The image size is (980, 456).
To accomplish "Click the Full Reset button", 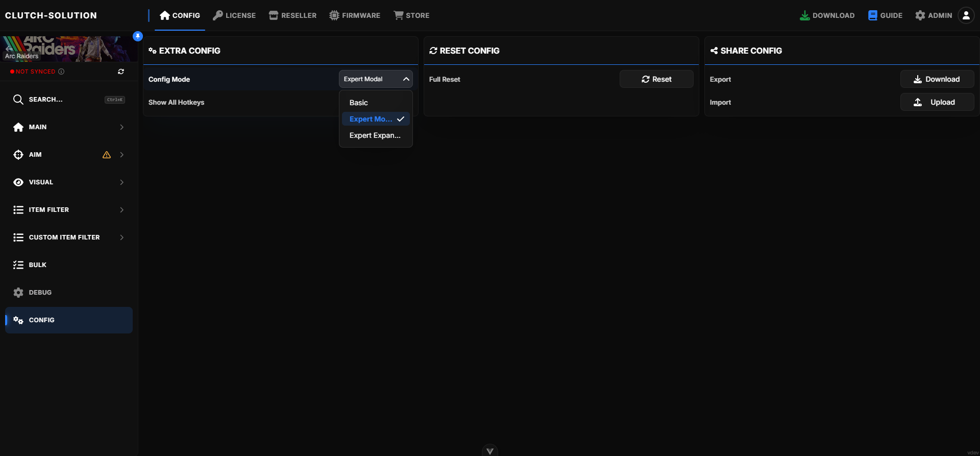I will [656, 79].
